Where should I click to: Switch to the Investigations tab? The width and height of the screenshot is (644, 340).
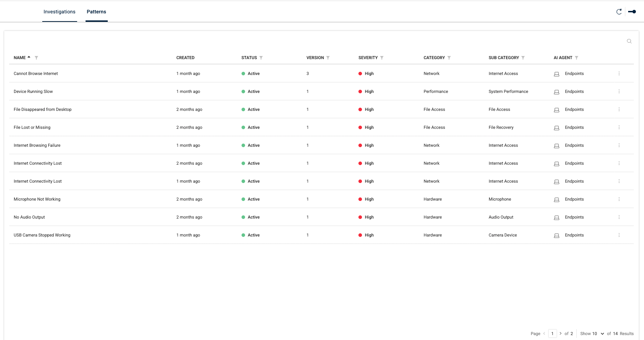coord(60,12)
